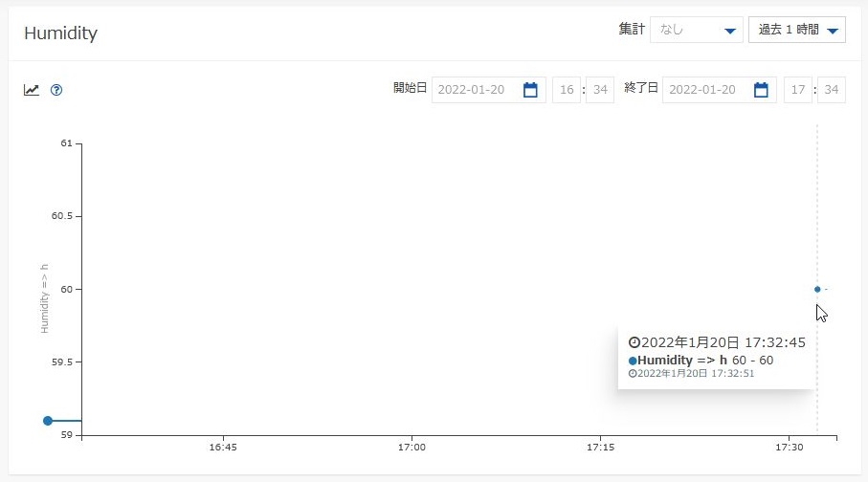
Task: Click the 終了日 label
Action: click(x=641, y=88)
